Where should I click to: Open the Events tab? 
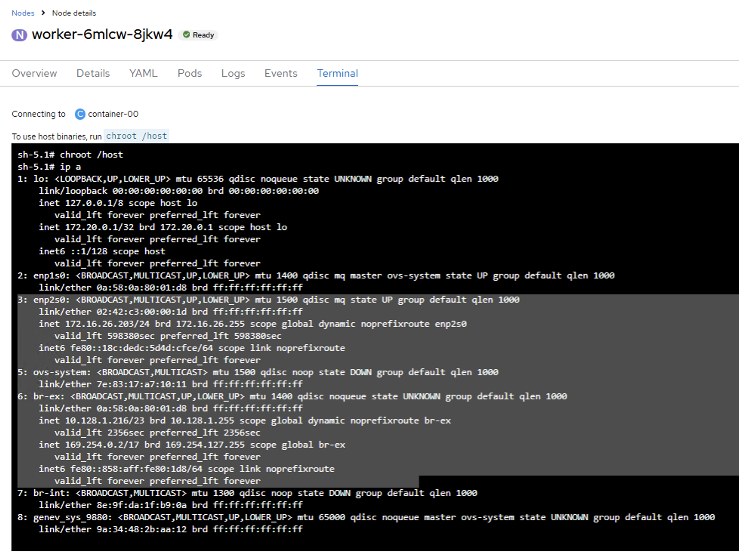[281, 73]
